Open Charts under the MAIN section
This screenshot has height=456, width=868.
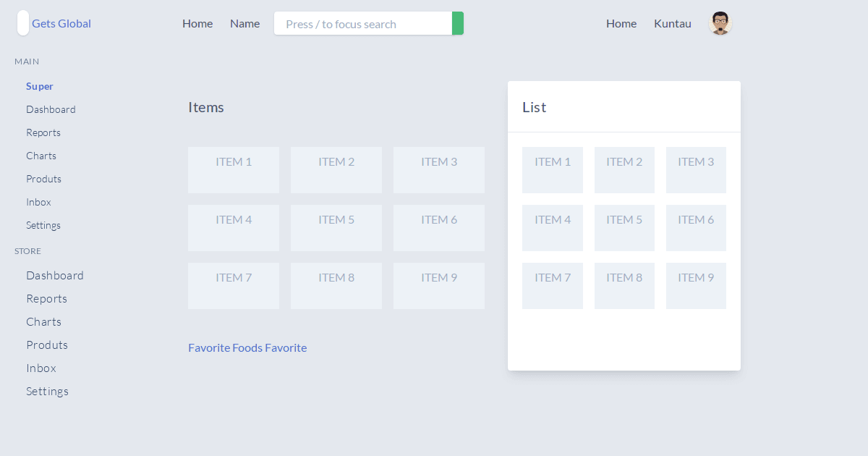point(41,156)
